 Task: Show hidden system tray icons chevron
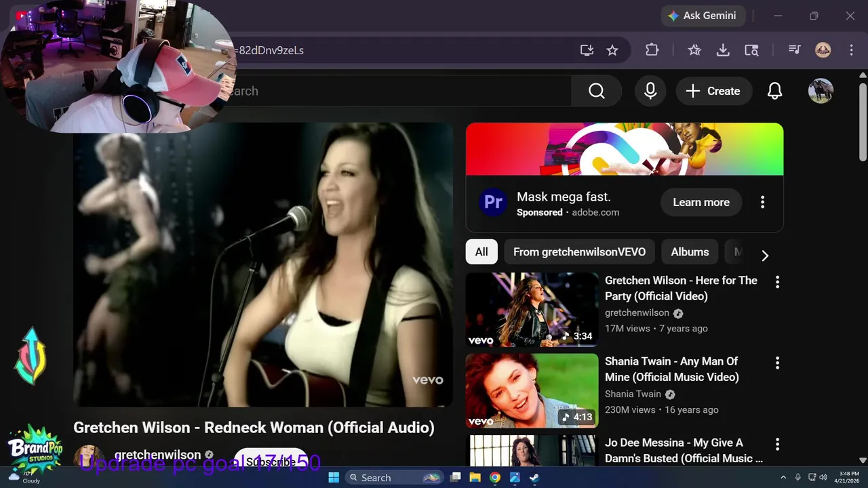783,477
